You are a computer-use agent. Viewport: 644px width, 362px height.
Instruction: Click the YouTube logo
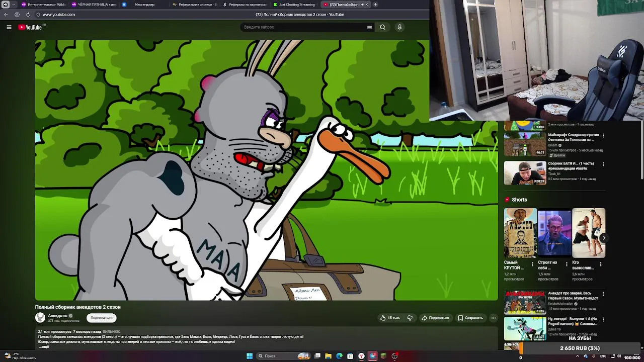coord(30,27)
